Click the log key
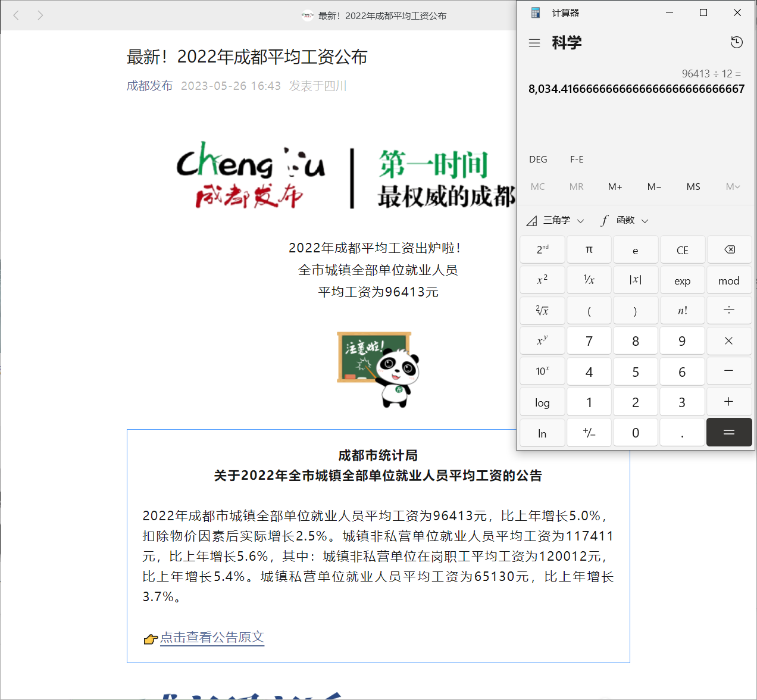Screen dimensions: 757x700 click(542, 402)
